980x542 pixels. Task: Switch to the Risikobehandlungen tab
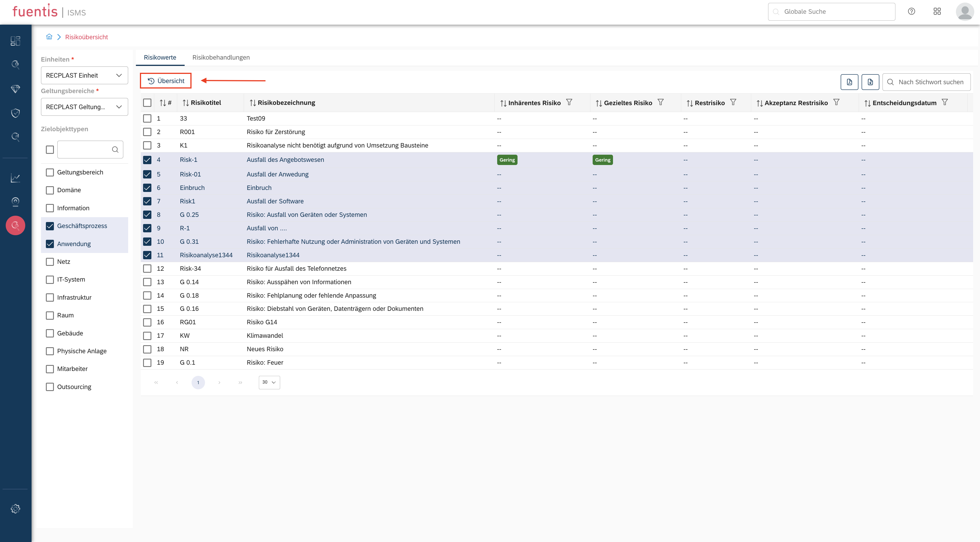click(x=221, y=57)
